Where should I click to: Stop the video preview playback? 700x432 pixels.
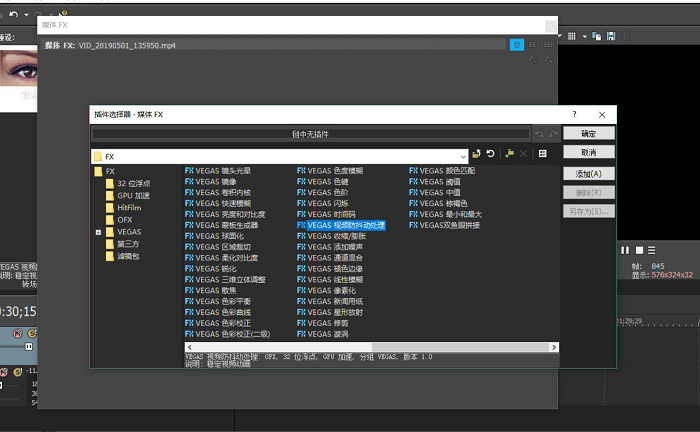tap(639, 250)
